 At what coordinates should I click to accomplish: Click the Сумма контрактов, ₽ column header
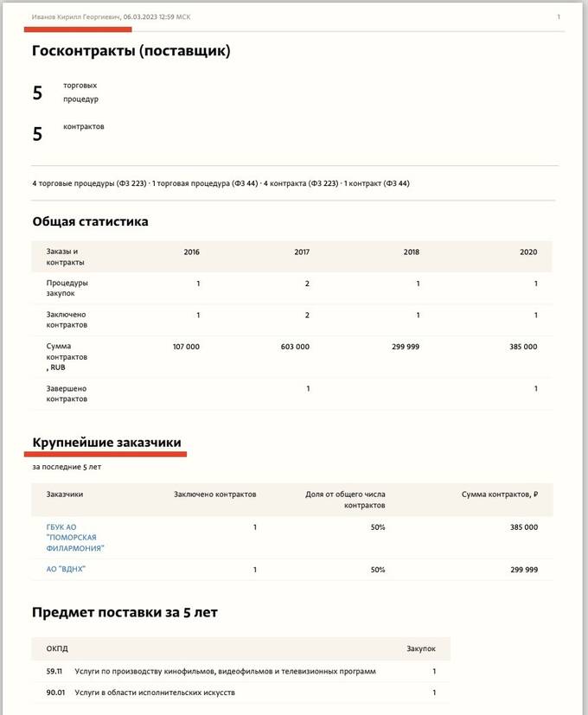click(x=500, y=495)
